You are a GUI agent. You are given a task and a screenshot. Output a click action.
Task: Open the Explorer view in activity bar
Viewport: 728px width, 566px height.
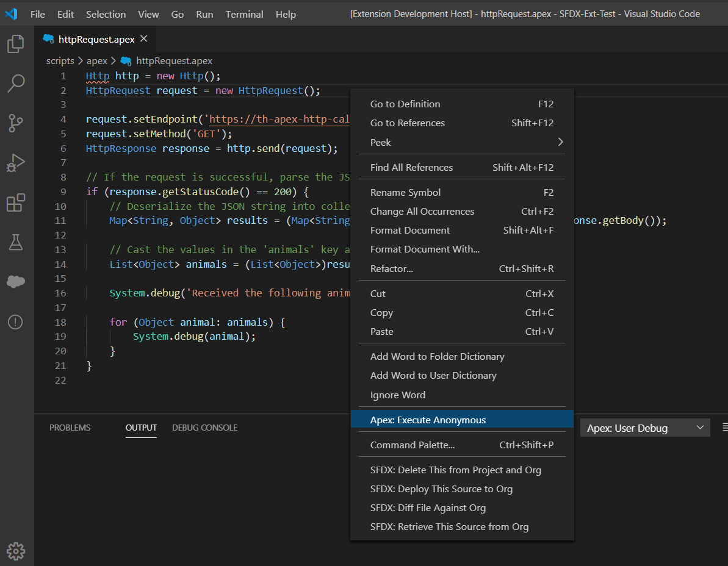click(x=16, y=44)
